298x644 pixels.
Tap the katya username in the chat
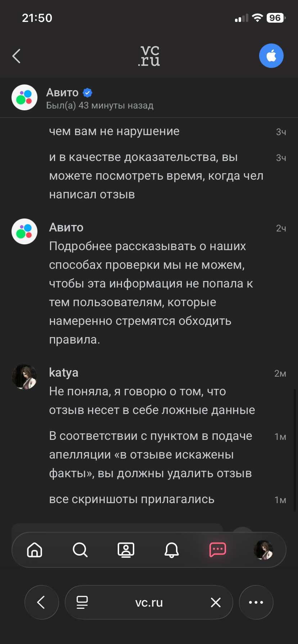64,373
